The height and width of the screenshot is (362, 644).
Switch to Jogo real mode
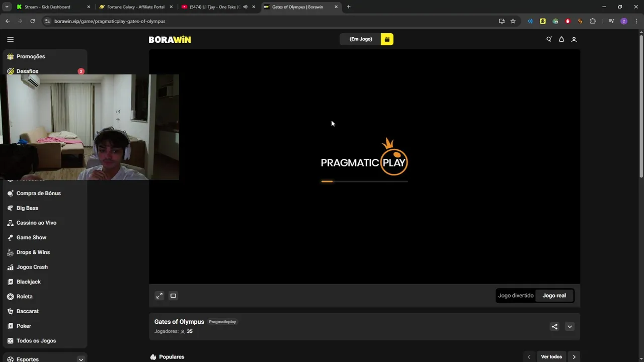click(x=554, y=296)
